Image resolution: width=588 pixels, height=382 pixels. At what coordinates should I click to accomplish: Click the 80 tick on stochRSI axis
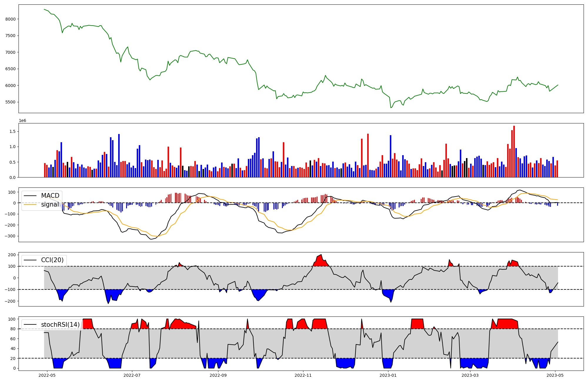click(x=13, y=329)
